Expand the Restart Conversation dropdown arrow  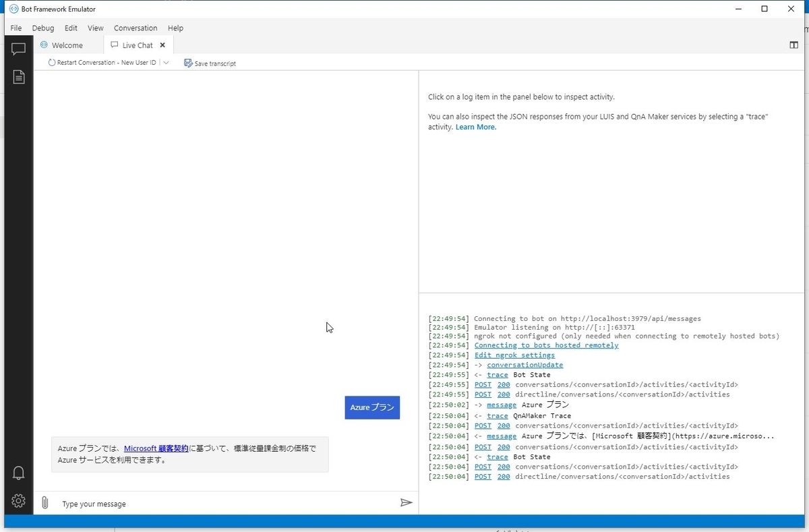[166, 63]
